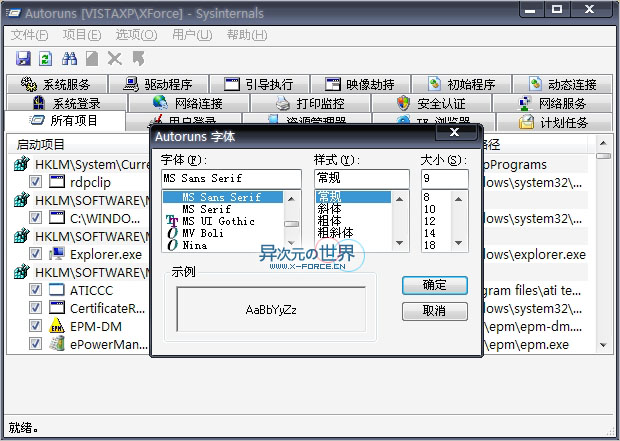Click the 取消 button in font dialog

435,311
